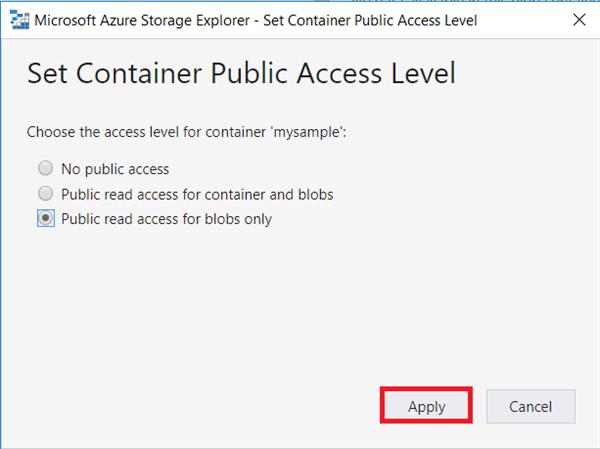Screen dimensions: 600x449
Task: Click the 'No public access' label text
Action: tap(115, 169)
